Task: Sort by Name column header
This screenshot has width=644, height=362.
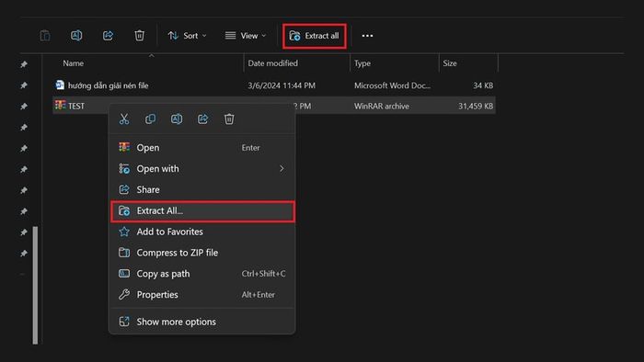Action: coord(73,63)
